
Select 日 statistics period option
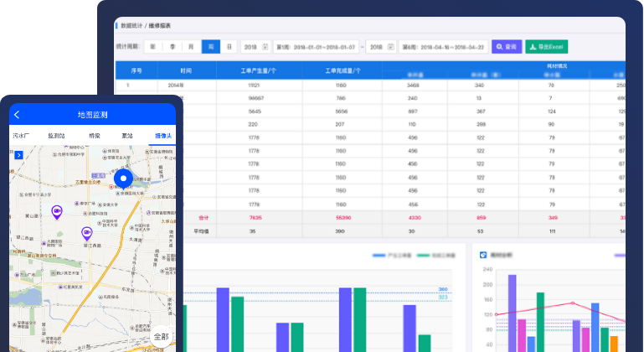(230, 47)
